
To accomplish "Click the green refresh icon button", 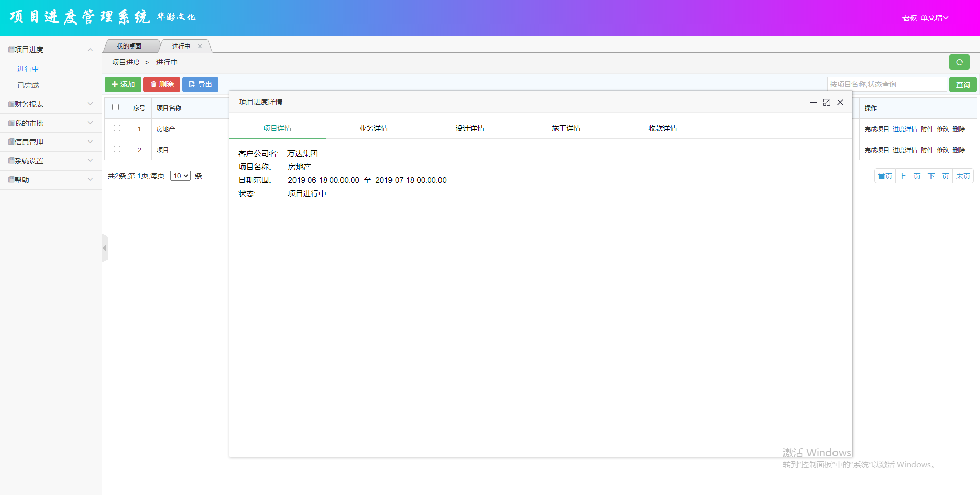I will click(x=959, y=62).
